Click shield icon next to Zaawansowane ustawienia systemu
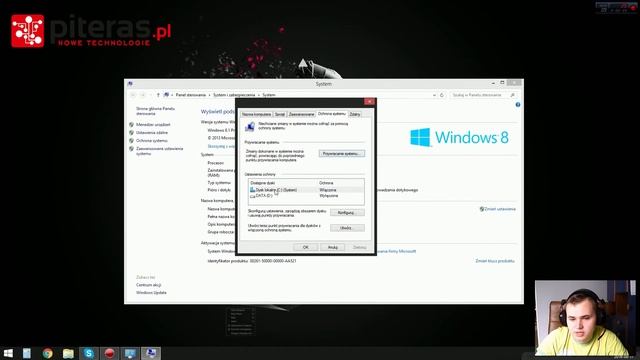 tap(131, 149)
